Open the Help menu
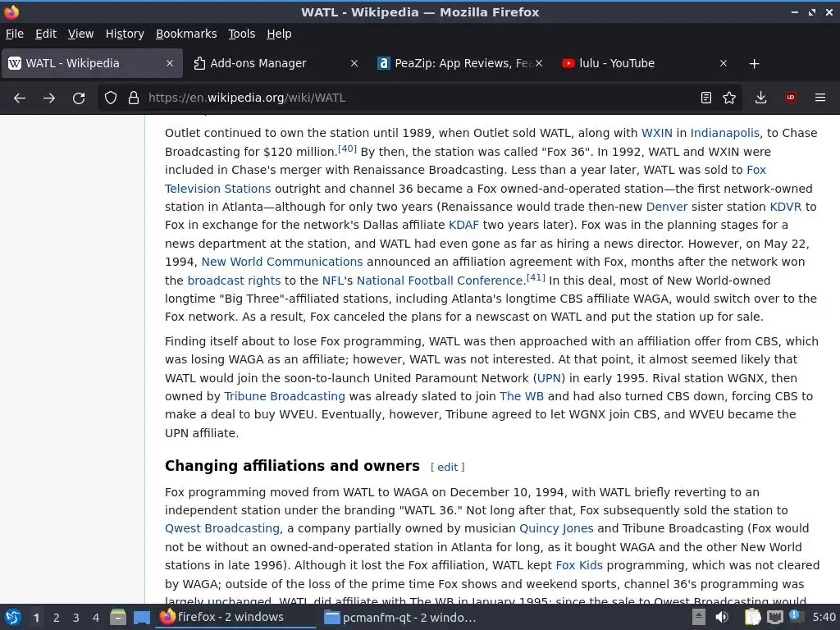Image resolution: width=840 pixels, height=630 pixels. tap(279, 34)
